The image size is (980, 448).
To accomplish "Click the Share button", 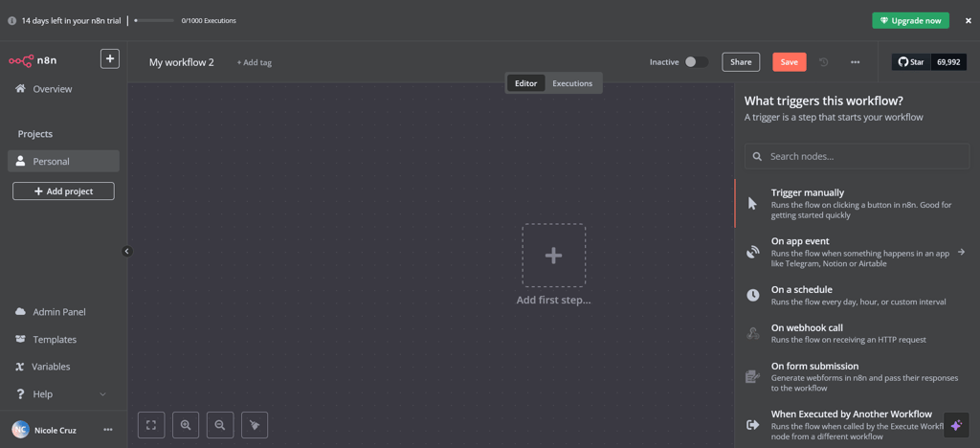I will [x=741, y=62].
